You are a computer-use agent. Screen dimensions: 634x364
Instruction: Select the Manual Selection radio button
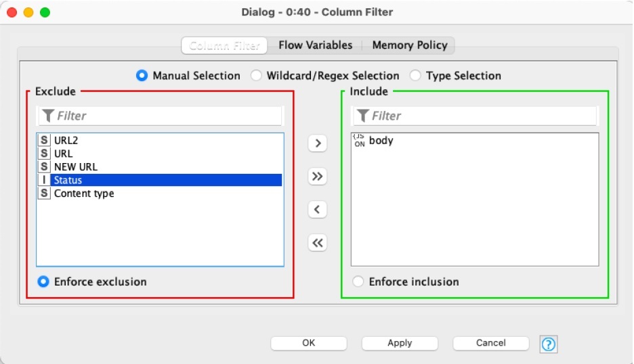pyautogui.click(x=142, y=76)
